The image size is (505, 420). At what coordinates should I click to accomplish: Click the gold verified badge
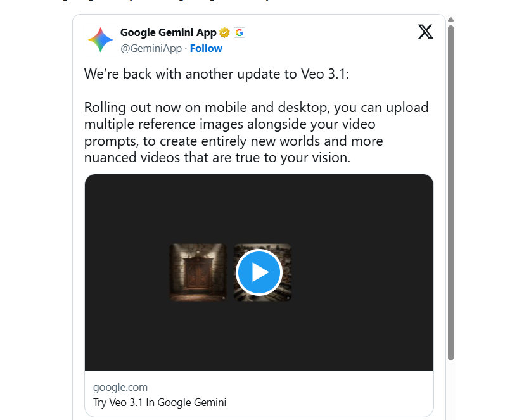(224, 32)
